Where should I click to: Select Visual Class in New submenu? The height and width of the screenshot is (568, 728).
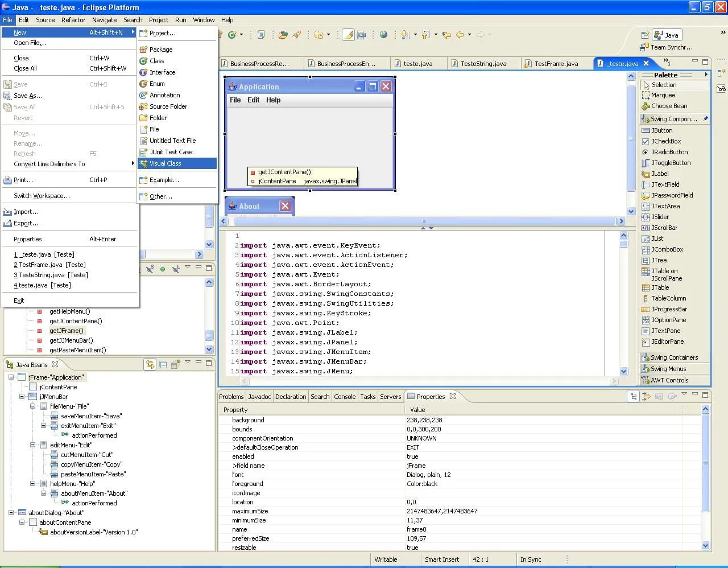point(165,163)
